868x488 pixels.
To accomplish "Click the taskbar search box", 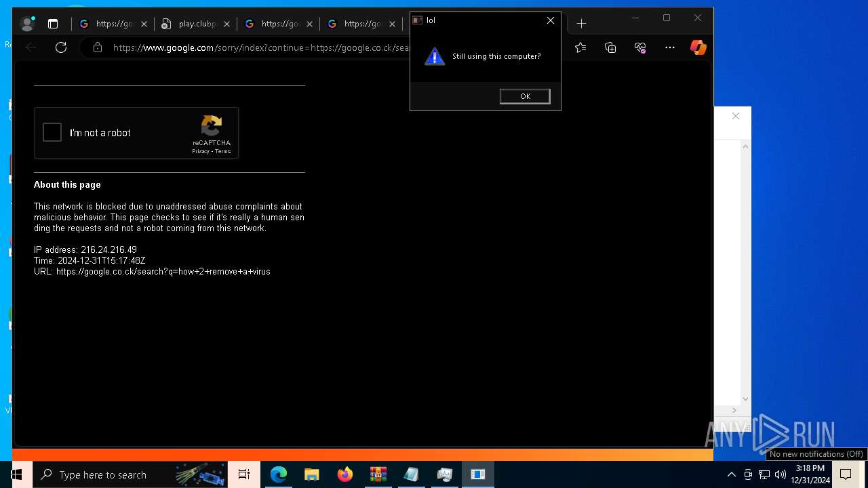I will (x=130, y=474).
